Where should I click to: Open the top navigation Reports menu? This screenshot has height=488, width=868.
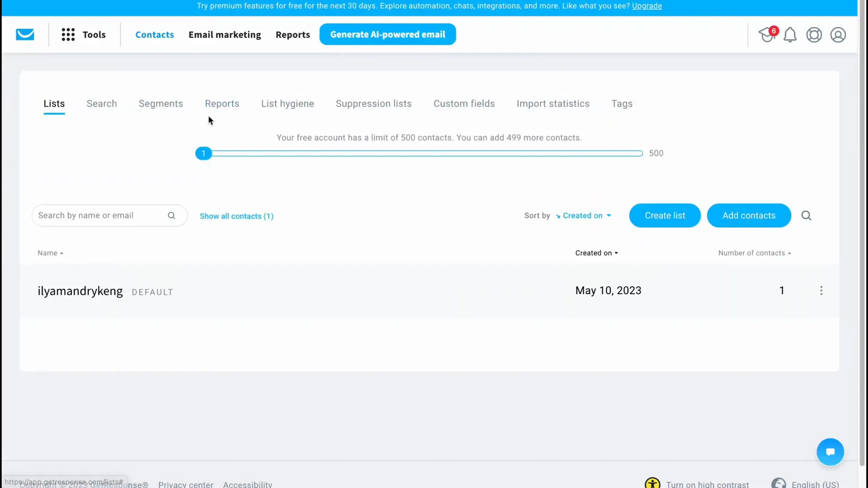pos(292,34)
